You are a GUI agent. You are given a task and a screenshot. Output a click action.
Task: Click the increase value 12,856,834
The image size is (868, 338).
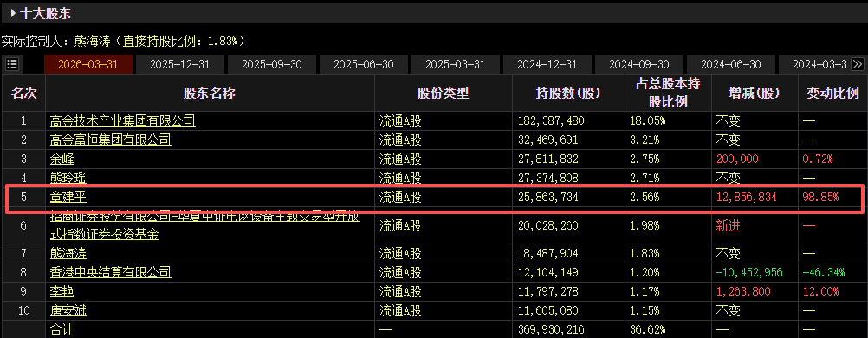click(x=746, y=197)
